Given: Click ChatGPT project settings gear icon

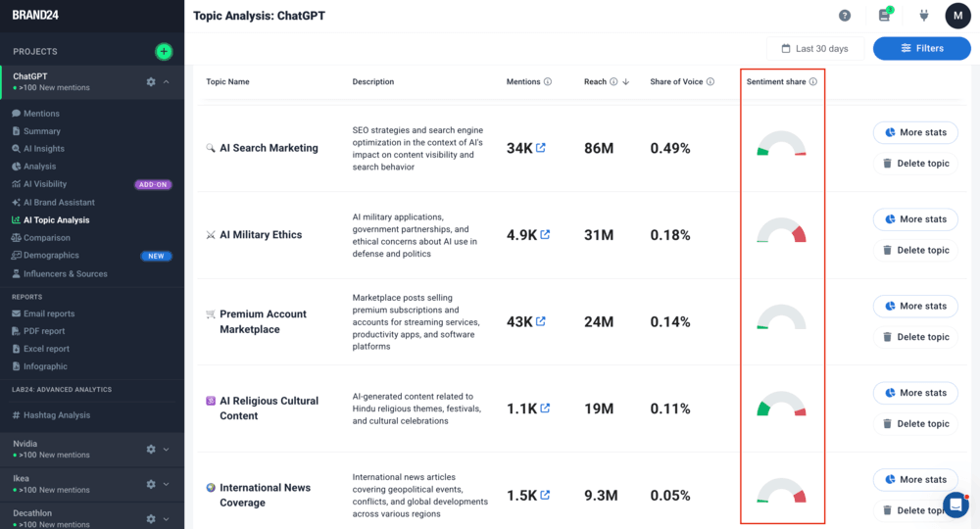Looking at the screenshot, I should 151,82.
